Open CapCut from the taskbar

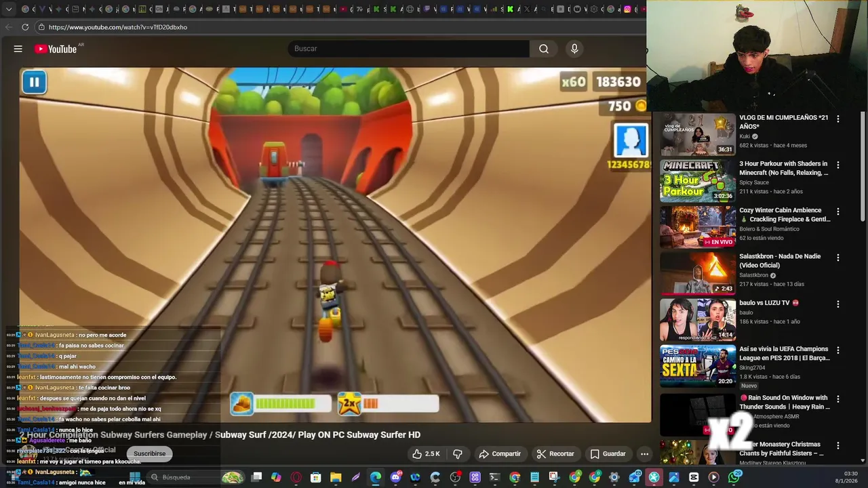pyautogui.click(x=694, y=477)
